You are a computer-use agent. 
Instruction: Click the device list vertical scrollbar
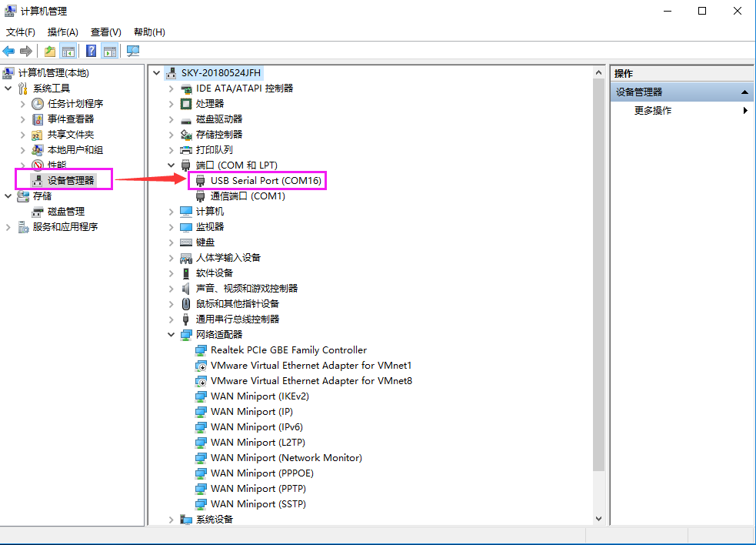(x=599, y=269)
